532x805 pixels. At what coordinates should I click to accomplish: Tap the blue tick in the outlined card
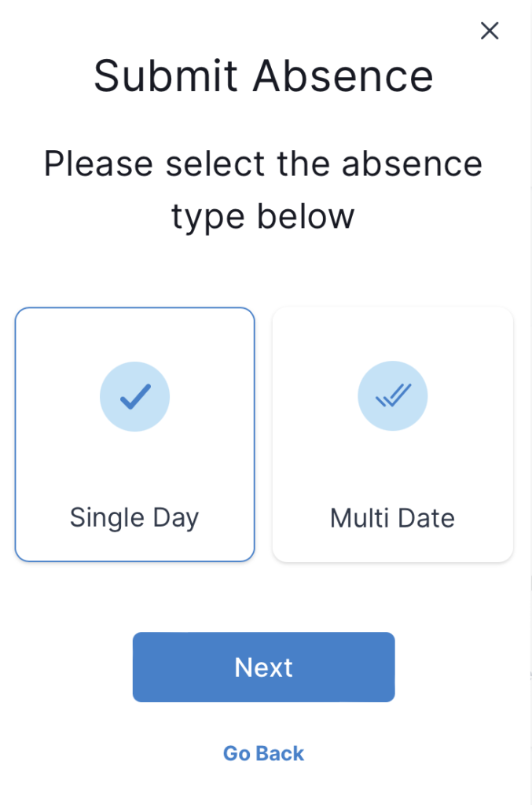tap(134, 397)
